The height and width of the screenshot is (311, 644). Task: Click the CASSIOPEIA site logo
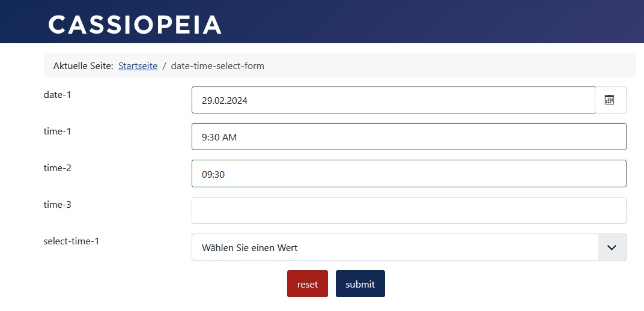tap(135, 25)
